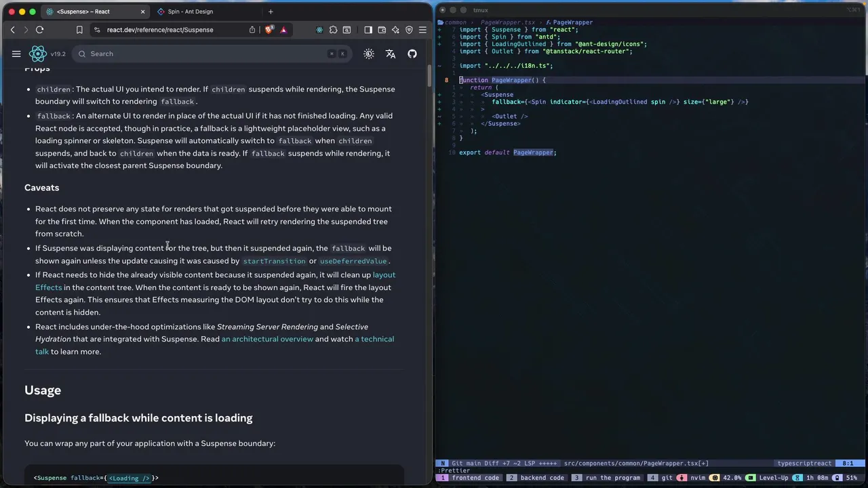Open React Developer Tools extension icon
This screenshot has height=488, width=868.
(x=319, y=30)
